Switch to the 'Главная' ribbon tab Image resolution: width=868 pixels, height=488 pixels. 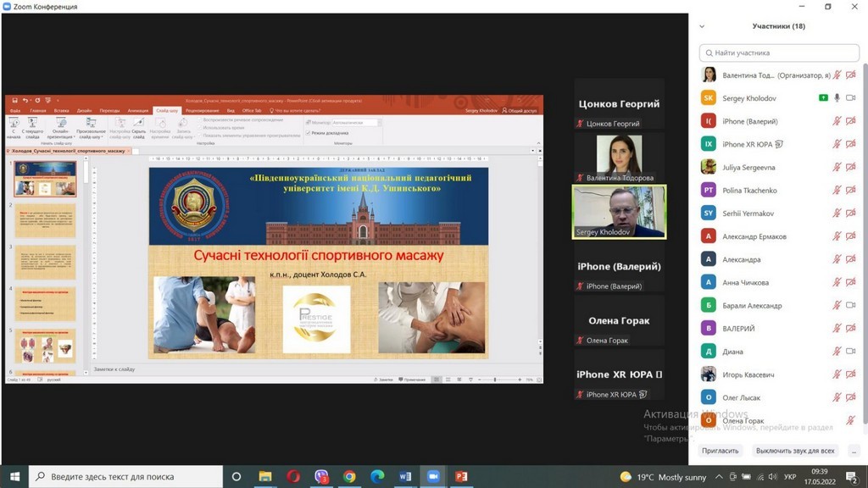38,111
